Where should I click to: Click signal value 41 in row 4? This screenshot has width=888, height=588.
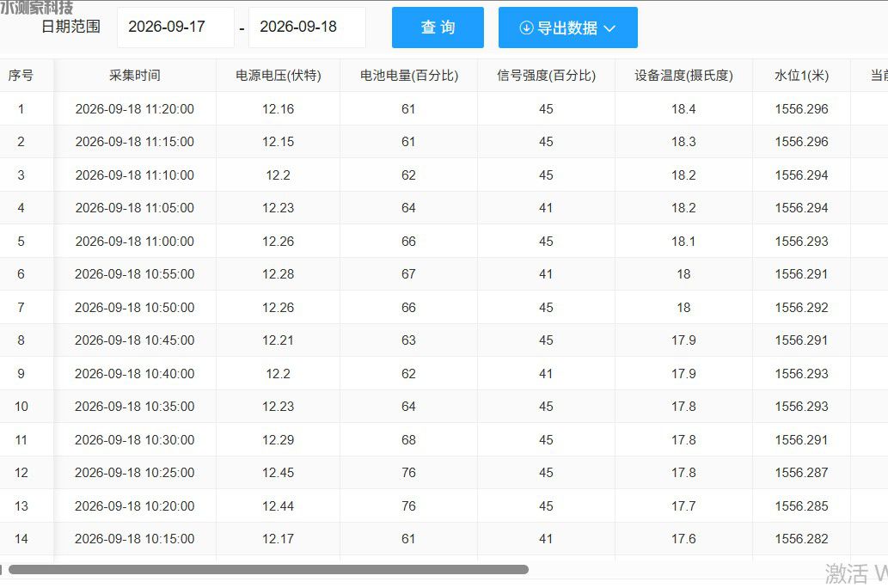[x=546, y=208]
